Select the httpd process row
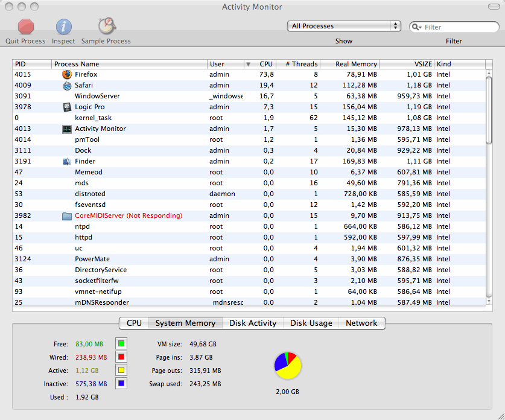Screen dimensions: 505x420 [x=249, y=237]
